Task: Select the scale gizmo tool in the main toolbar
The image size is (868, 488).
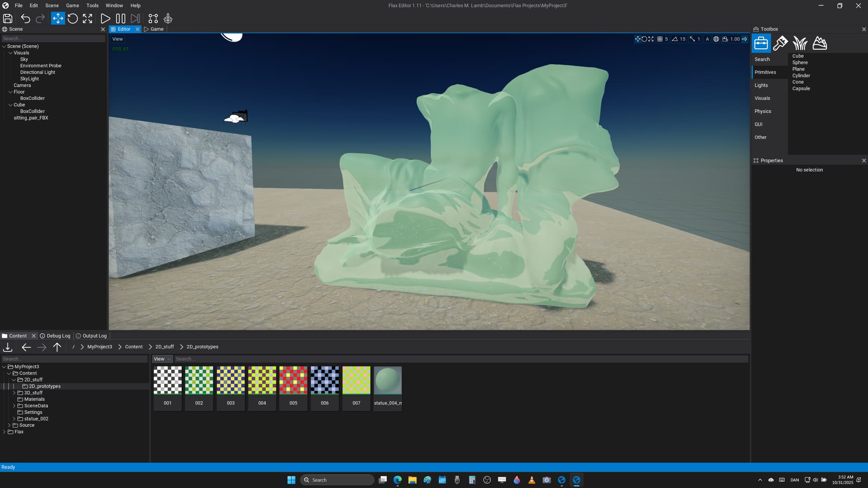Action: pos(88,19)
